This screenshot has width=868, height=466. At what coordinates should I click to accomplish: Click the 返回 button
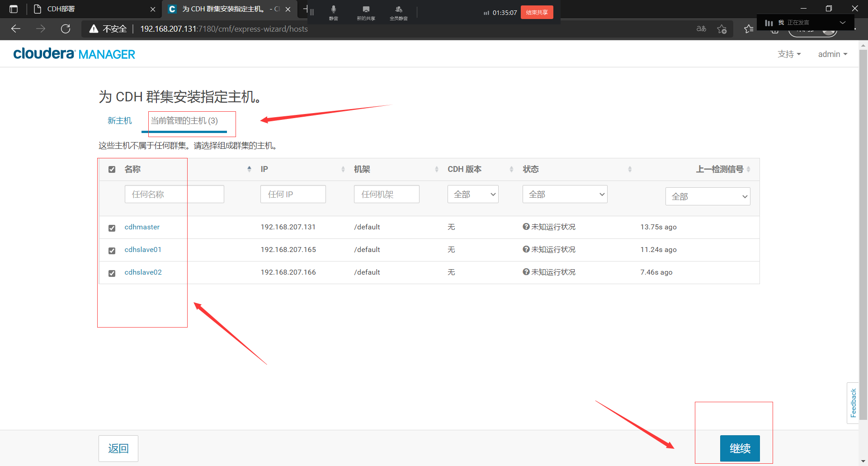[118, 448]
